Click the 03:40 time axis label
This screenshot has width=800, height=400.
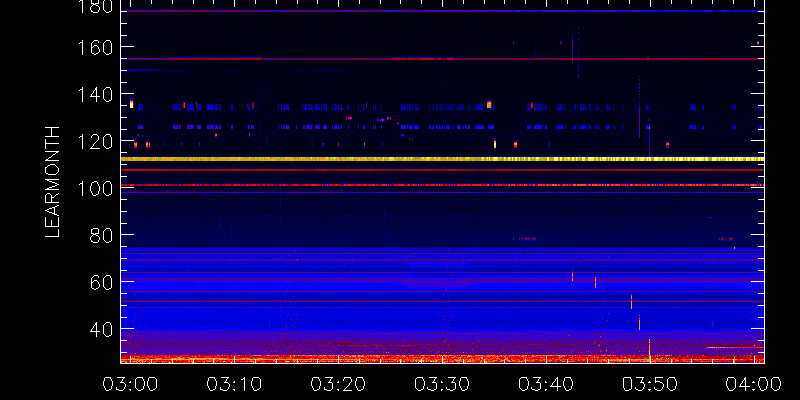pos(546,384)
